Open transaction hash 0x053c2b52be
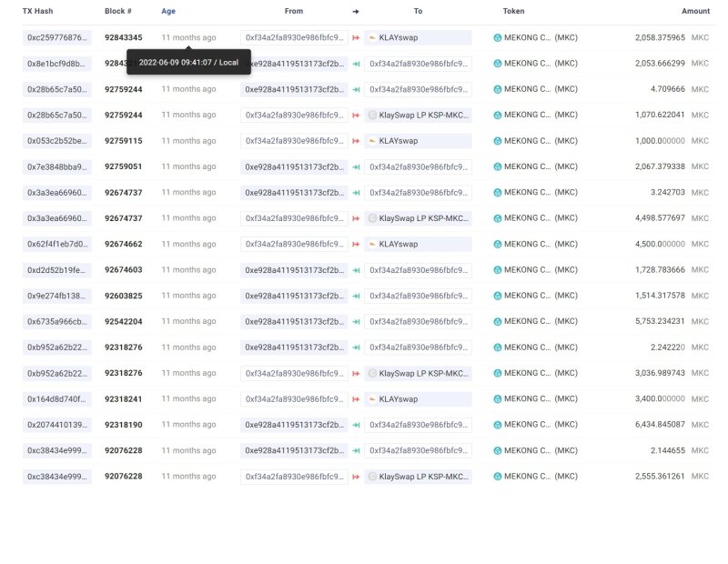Image resolution: width=728 pixels, height=564 pixels. pyautogui.click(x=56, y=141)
